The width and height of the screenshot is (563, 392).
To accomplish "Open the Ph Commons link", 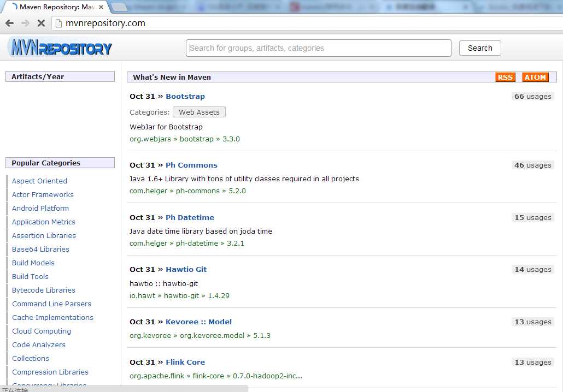I will click(191, 165).
